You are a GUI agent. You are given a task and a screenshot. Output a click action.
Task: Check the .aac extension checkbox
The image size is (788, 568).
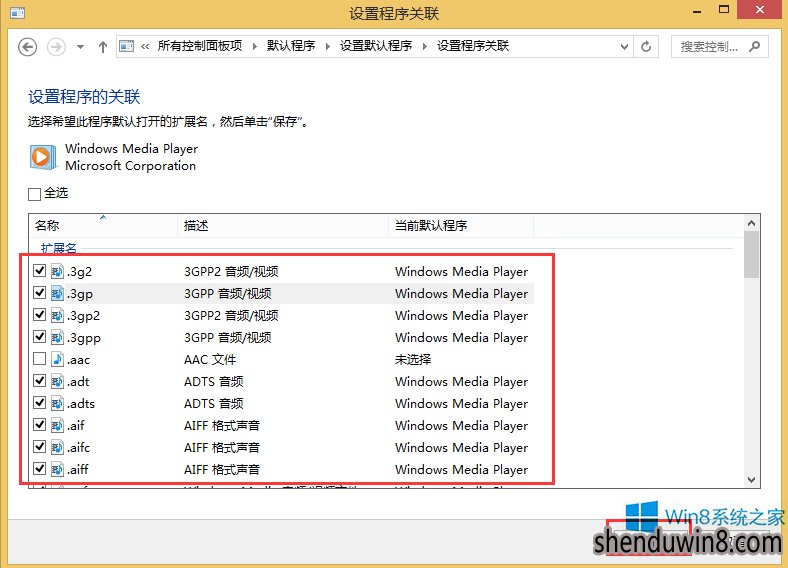pos(39,359)
